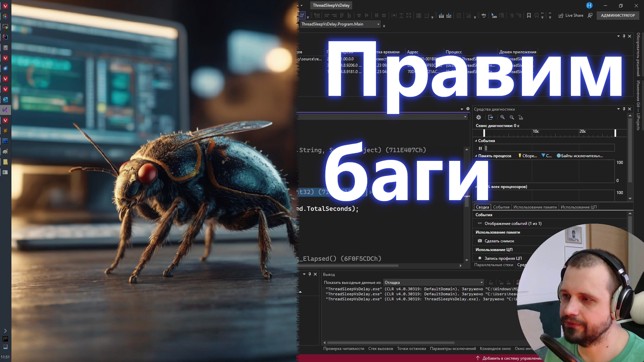Image resolution: width=644 pixels, height=362 pixels.
Task: Pin the diagnostic tools panel
Action: [x=624, y=109]
